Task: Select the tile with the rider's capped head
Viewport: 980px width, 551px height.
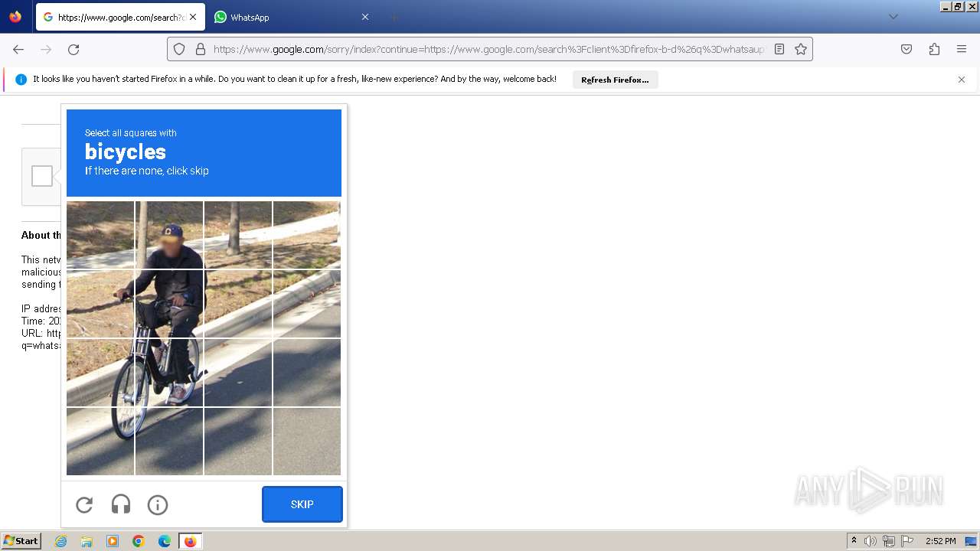Action: point(169,235)
